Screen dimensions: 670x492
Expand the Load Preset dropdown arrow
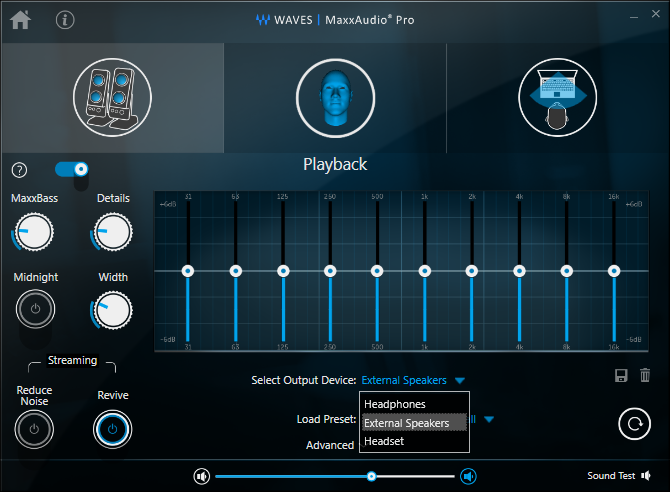[489, 419]
